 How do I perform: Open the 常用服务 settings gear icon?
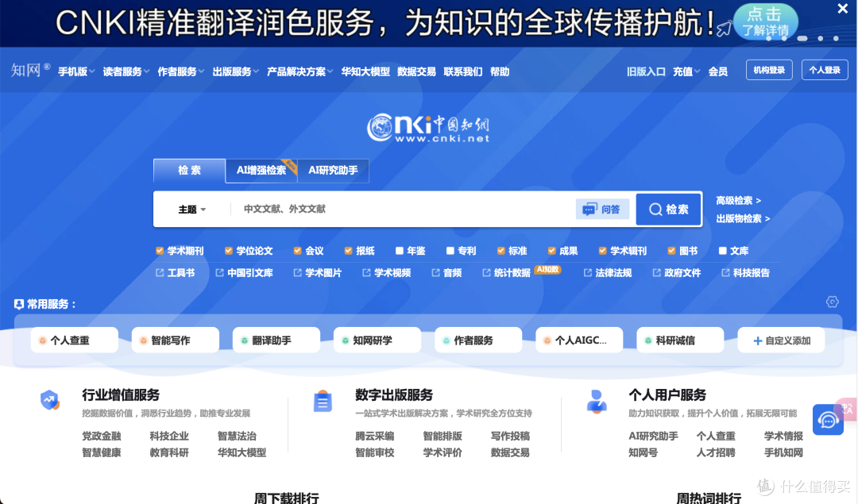[x=833, y=302]
